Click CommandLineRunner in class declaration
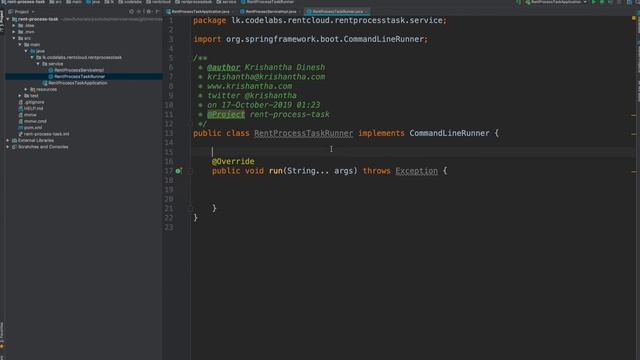The width and height of the screenshot is (640, 360). [449, 133]
